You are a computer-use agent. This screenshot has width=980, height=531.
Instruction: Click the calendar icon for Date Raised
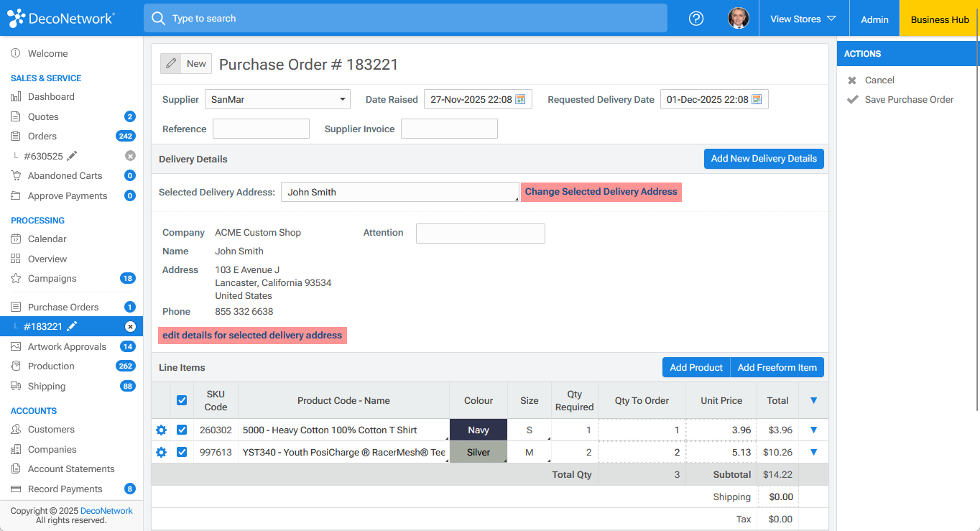[523, 98]
